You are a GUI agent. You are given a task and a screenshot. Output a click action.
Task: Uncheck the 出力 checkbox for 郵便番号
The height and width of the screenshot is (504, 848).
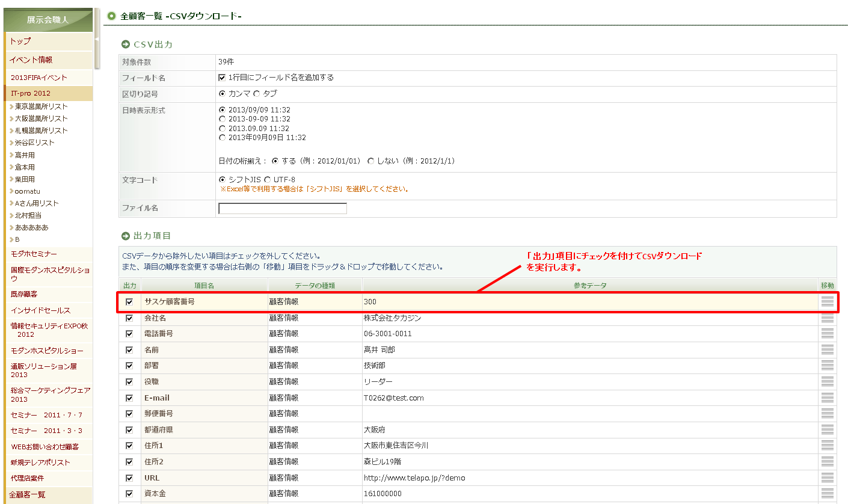129,414
